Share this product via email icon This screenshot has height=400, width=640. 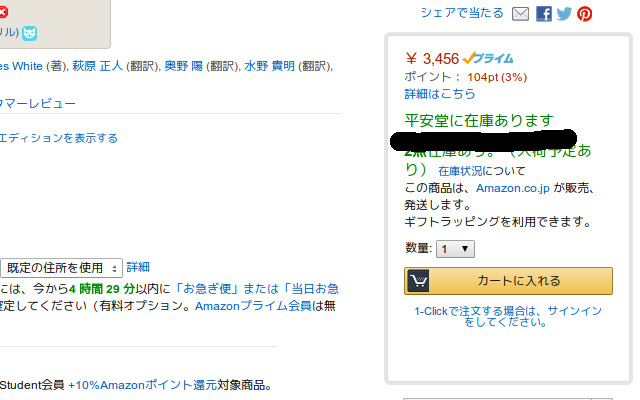[520, 14]
